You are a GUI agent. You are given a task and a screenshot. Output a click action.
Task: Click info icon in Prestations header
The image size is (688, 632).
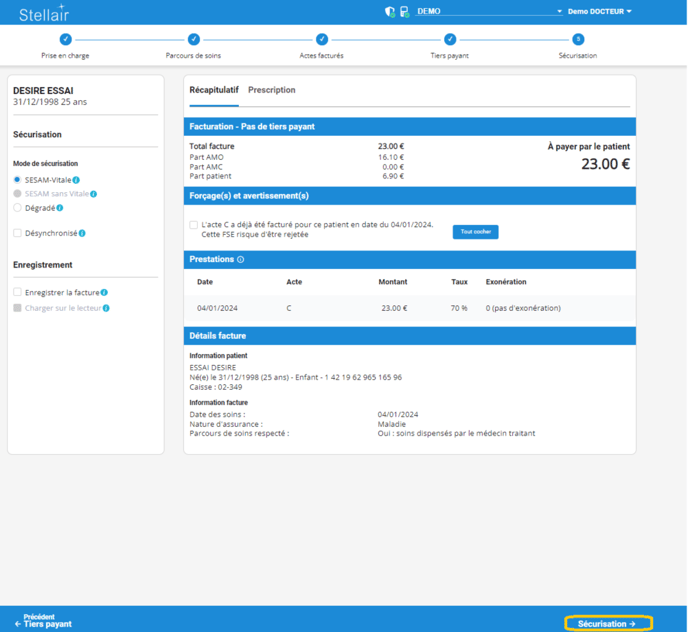click(x=240, y=259)
